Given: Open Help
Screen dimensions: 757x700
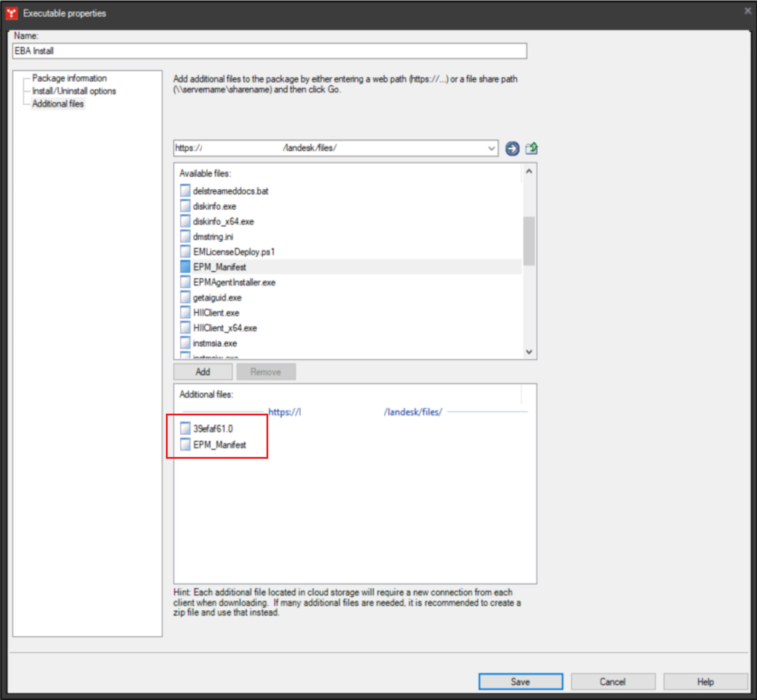Looking at the screenshot, I should 705,681.
